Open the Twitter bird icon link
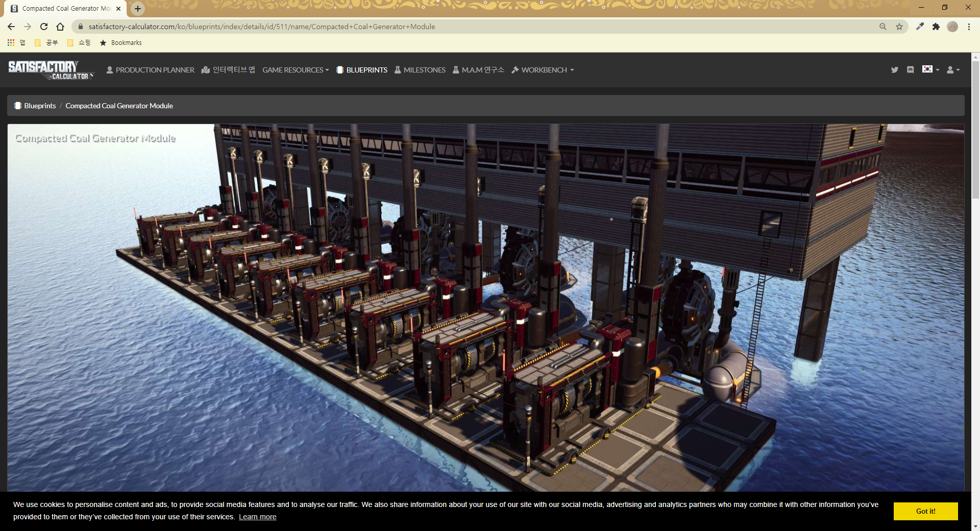 [x=894, y=70]
